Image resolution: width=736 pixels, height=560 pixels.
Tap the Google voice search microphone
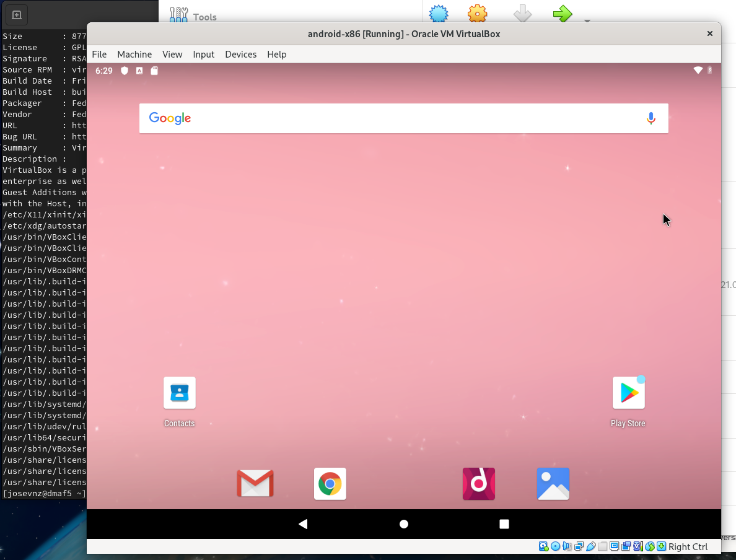tap(651, 118)
